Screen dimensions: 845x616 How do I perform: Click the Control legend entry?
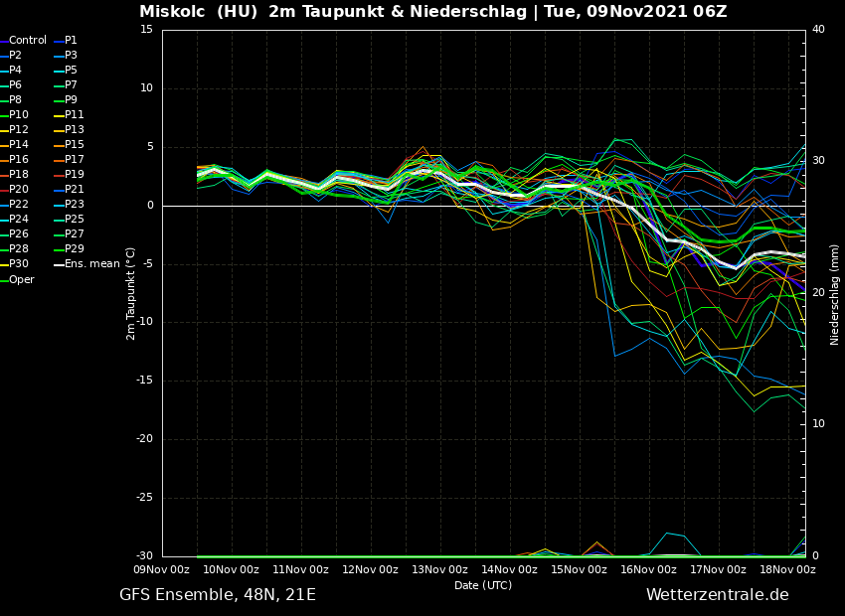point(28,41)
